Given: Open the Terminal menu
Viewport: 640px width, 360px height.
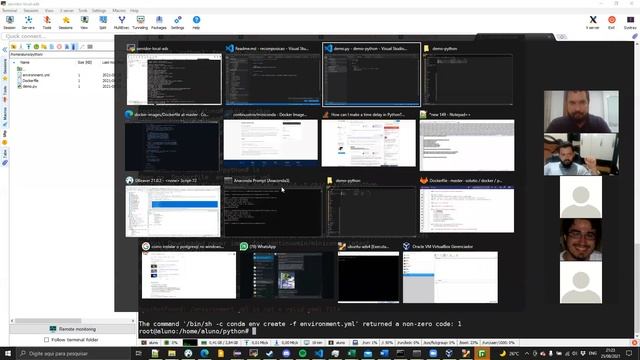Looking at the screenshot, I should pos(10,11).
